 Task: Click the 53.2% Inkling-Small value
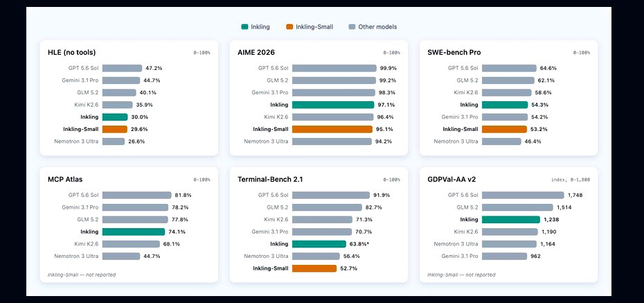539,129
